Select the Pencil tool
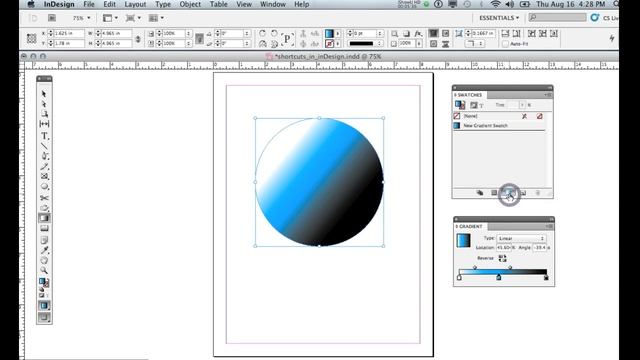The width and height of the screenshot is (640, 360). [x=44, y=167]
